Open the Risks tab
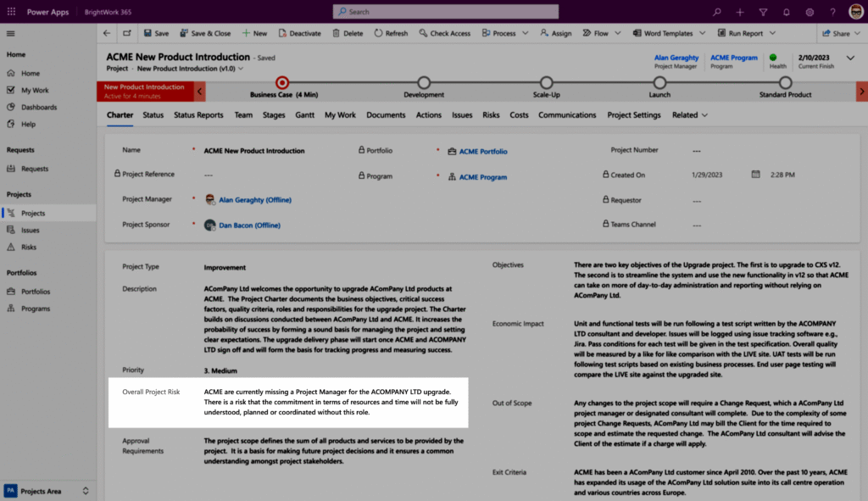The height and width of the screenshot is (501, 868). [x=491, y=115]
